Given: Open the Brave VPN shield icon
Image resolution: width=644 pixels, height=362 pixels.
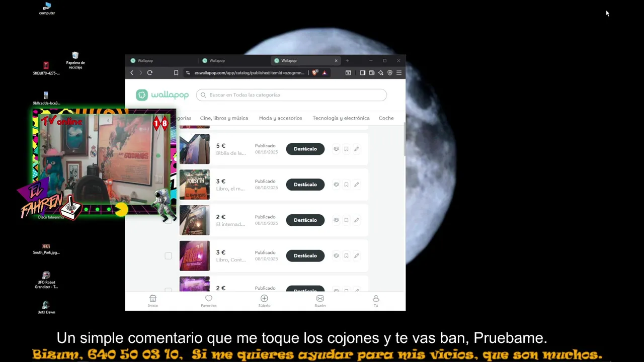Looking at the screenshot, I should point(390,73).
